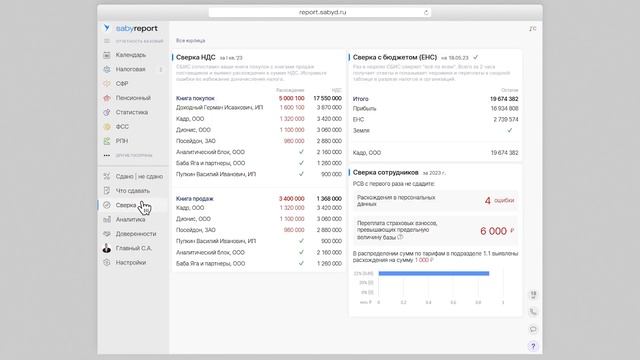Click the Пенсионный sidebar icon

[107, 98]
